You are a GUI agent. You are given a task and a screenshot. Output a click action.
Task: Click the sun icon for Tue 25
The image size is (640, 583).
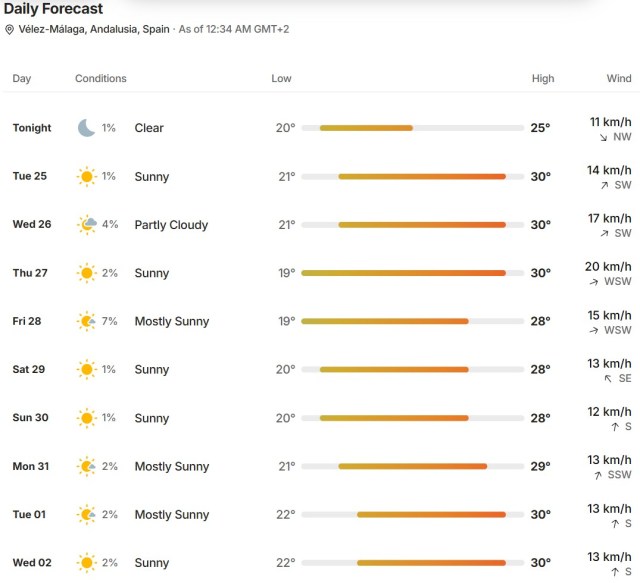[x=87, y=176]
